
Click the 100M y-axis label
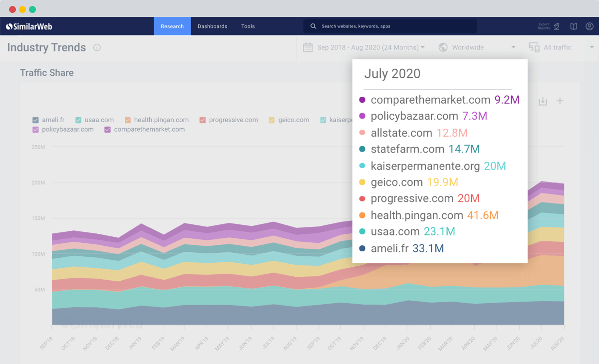tap(38, 254)
